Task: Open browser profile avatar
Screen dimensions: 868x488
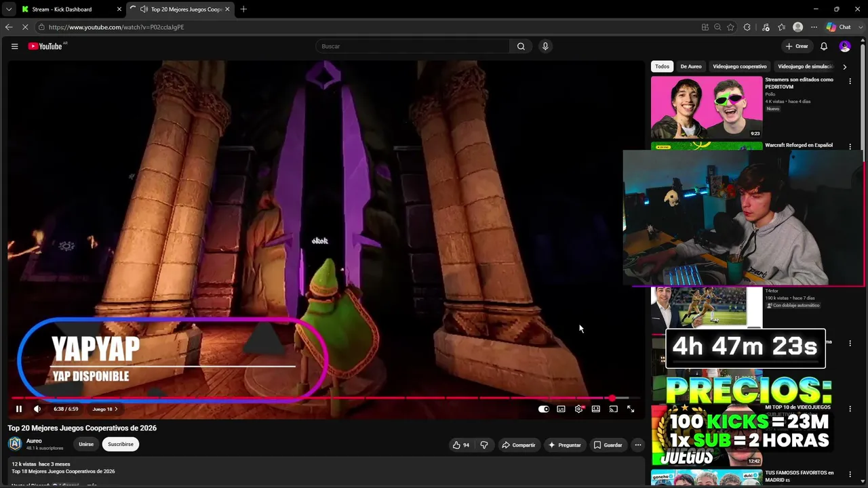Action: point(798,27)
